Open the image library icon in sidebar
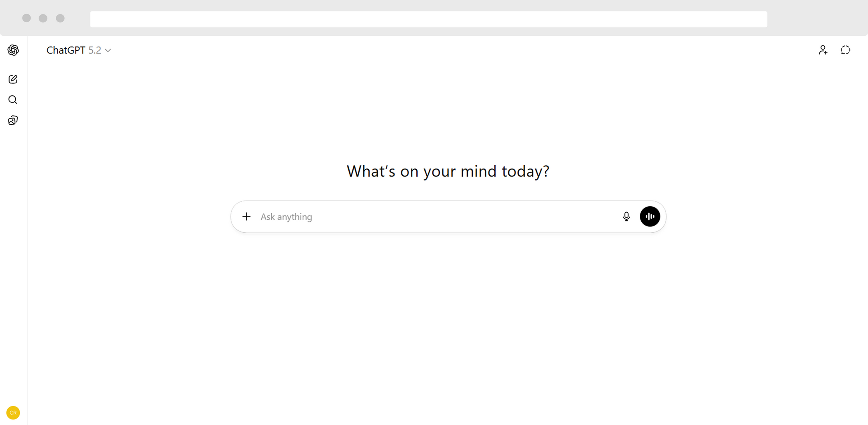This screenshot has width=868, height=425. [x=13, y=120]
